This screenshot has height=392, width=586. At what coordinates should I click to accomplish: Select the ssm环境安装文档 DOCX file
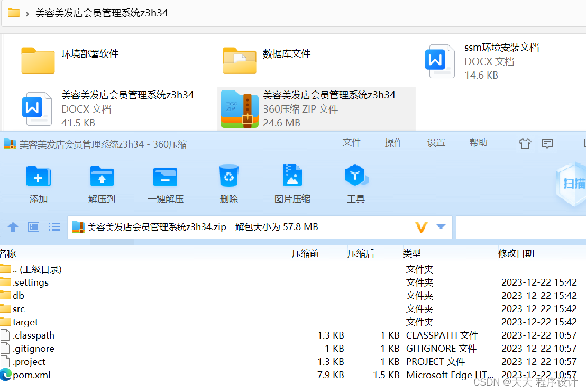(482, 61)
